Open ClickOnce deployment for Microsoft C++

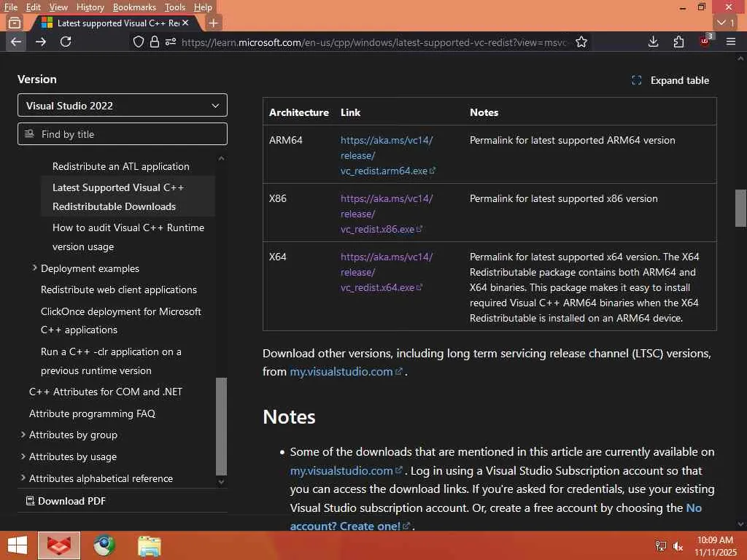[121, 321]
